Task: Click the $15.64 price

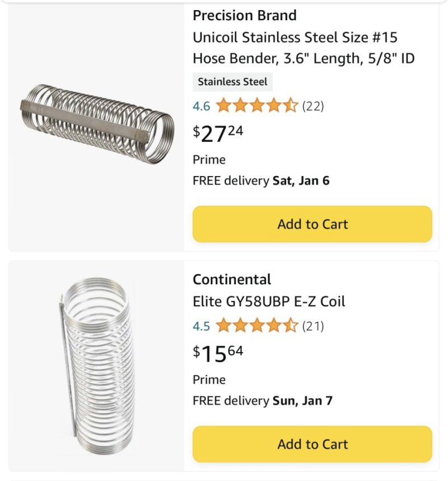Action: pyautogui.click(x=218, y=354)
